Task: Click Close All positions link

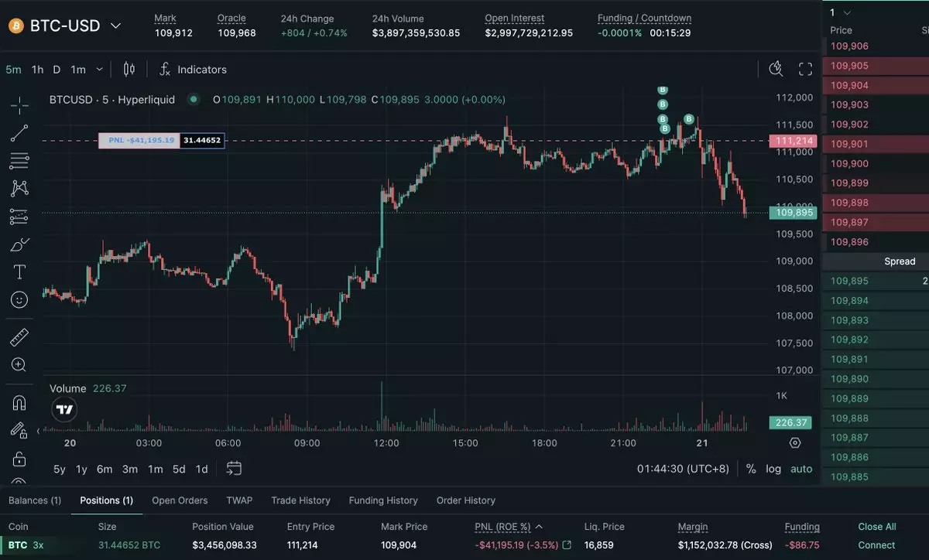Action: coord(876,527)
